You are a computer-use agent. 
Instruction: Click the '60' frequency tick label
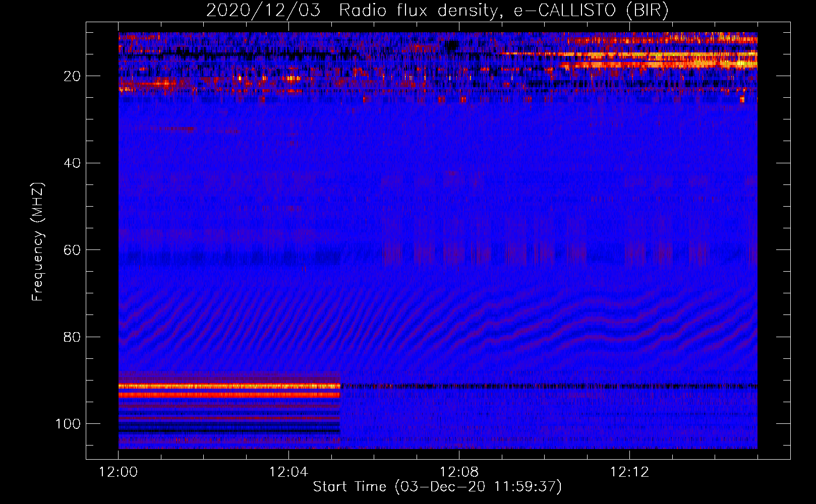[x=73, y=250]
